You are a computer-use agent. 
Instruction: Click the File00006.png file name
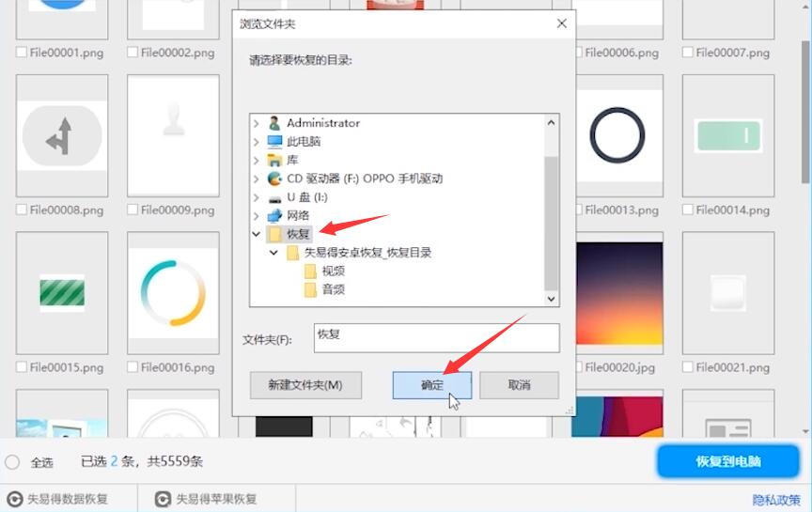point(621,53)
